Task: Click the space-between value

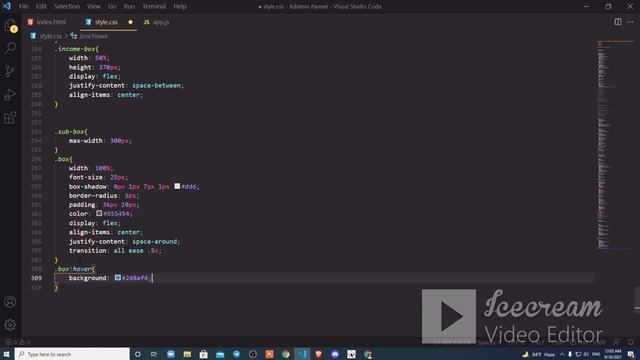Action: (x=156, y=85)
